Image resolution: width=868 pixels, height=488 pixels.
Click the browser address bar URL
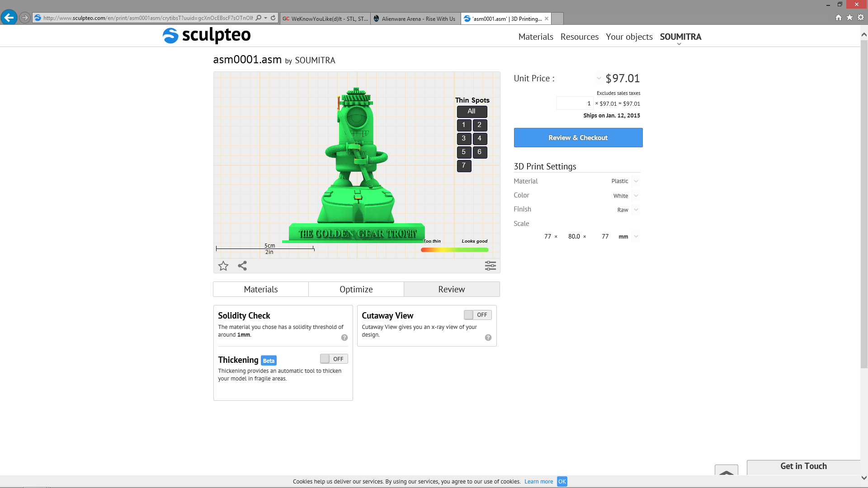click(148, 18)
